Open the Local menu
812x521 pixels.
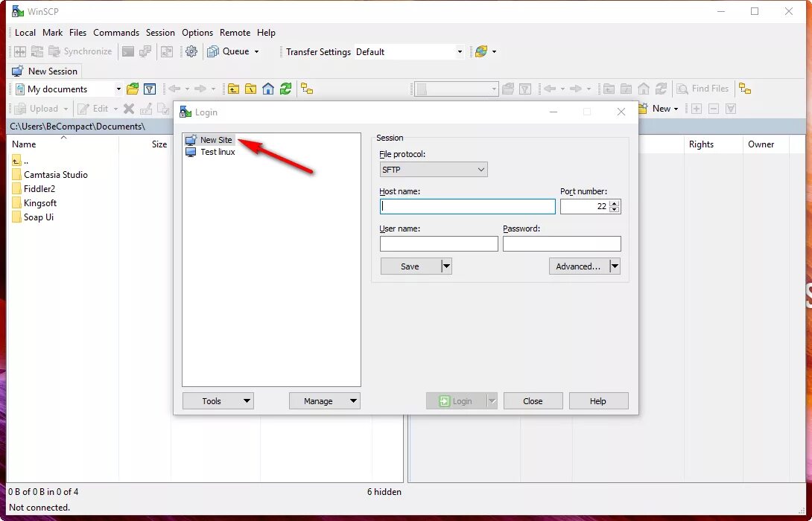click(25, 33)
